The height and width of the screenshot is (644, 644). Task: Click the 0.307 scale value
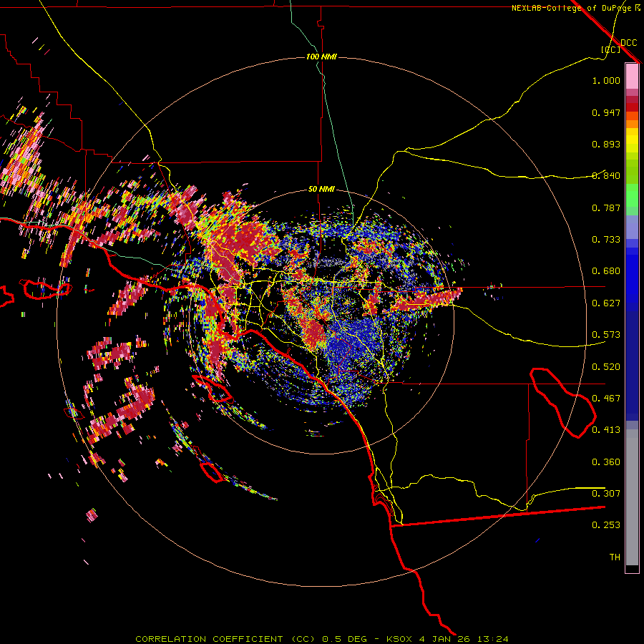coord(606,494)
